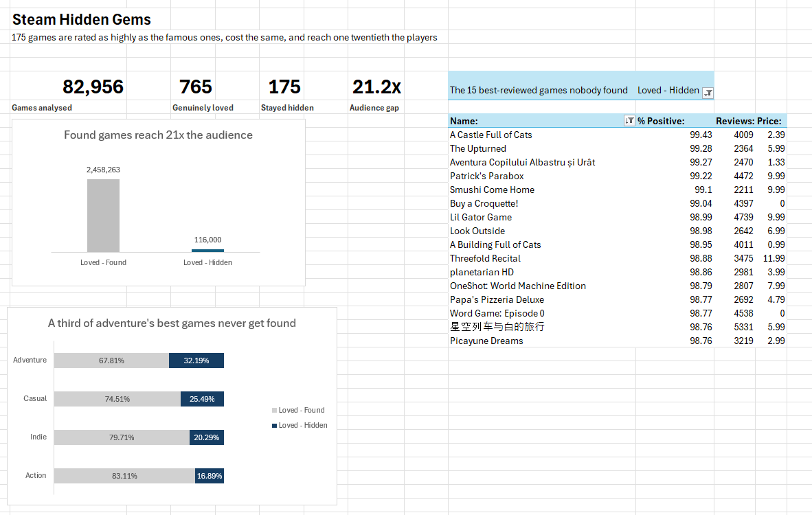Click the Action axis label

click(36, 475)
